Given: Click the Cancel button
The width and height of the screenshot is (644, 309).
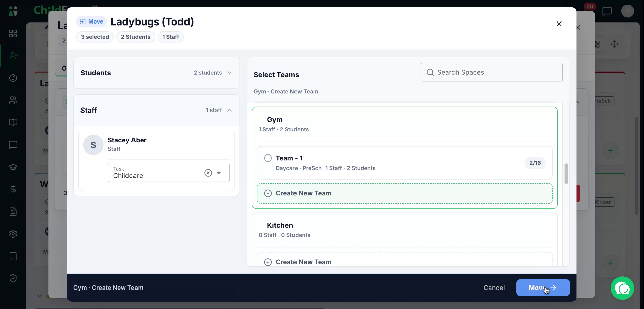Looking at the screenshot, I should [x=494, y=288].
